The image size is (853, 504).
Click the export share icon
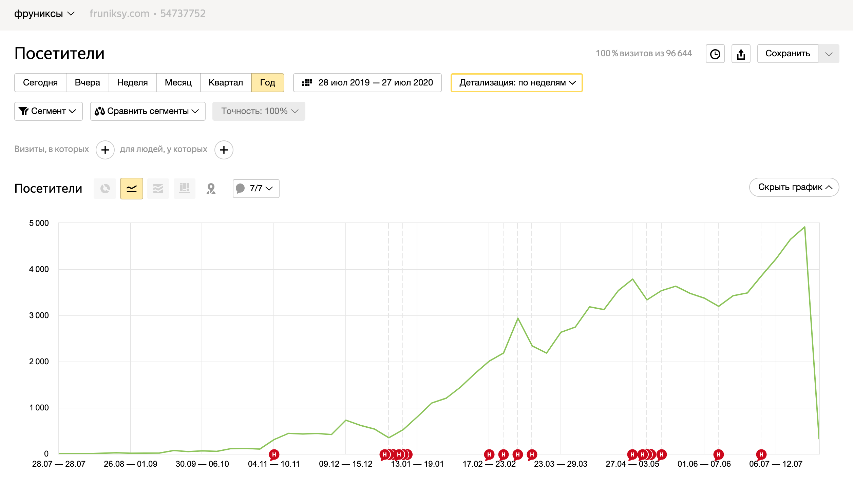tap(741, 54)
